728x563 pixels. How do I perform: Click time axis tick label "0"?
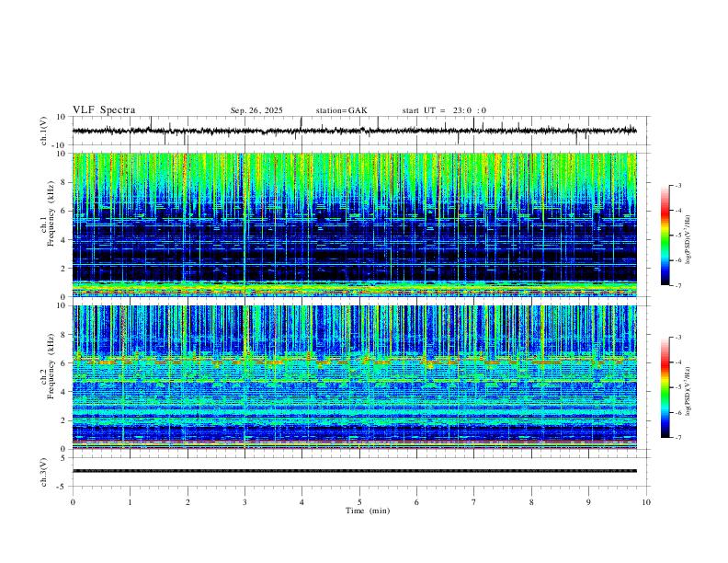73,502
